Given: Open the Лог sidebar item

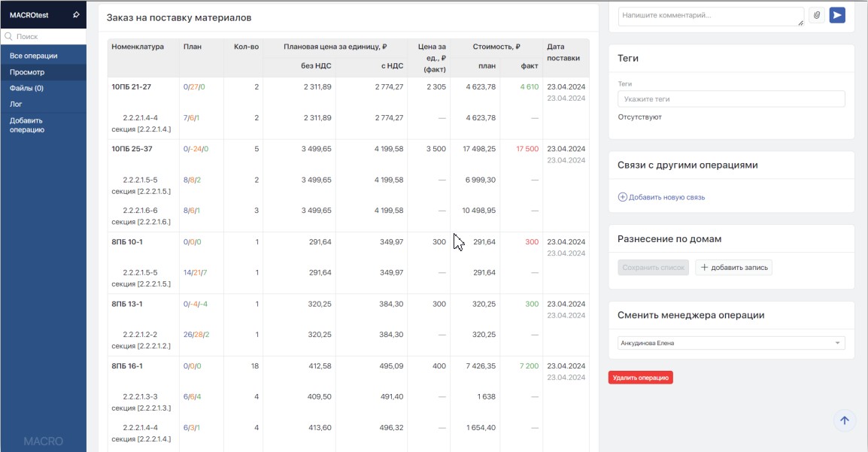Looking at the screenshot, I should (16, 104).
